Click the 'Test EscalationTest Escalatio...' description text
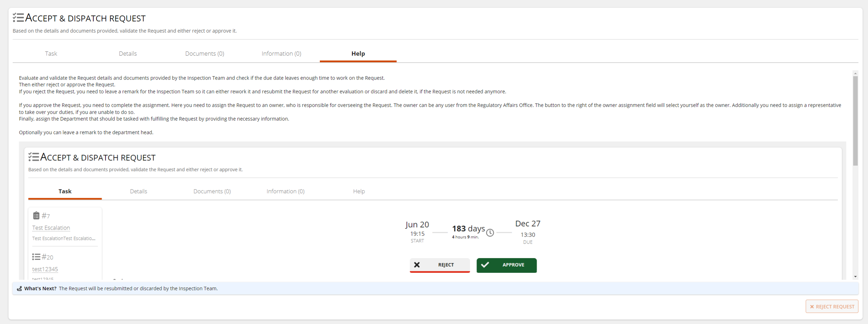 point(64,238)
